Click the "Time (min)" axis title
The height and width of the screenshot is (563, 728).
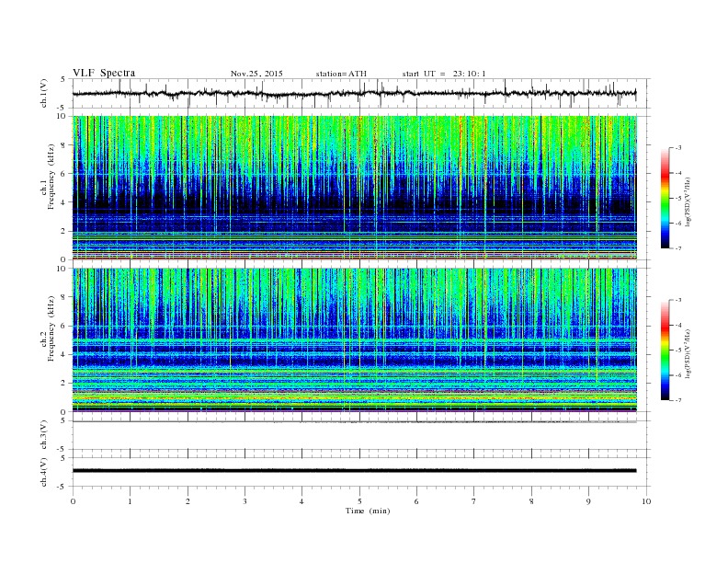click(x=368, y=511)
